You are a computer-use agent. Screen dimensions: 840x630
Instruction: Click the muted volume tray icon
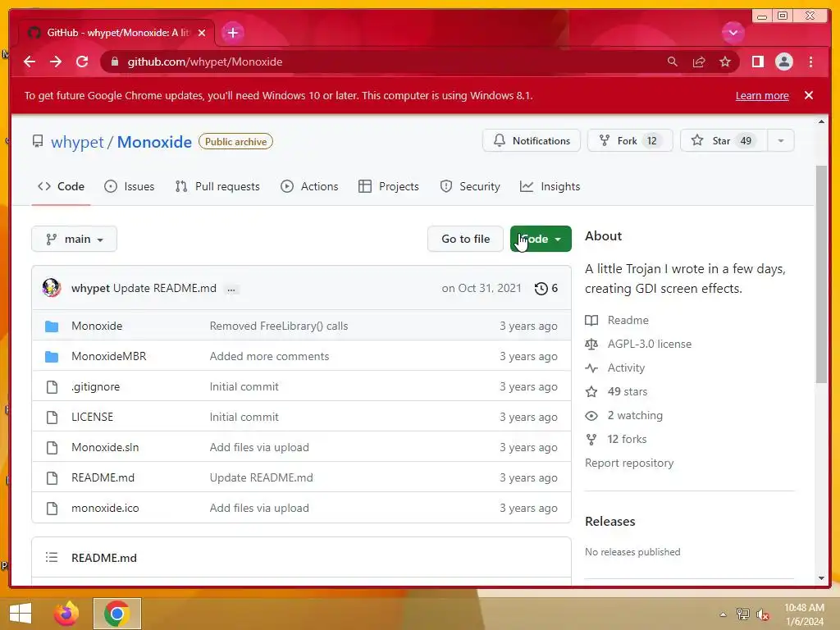(763, 614)
